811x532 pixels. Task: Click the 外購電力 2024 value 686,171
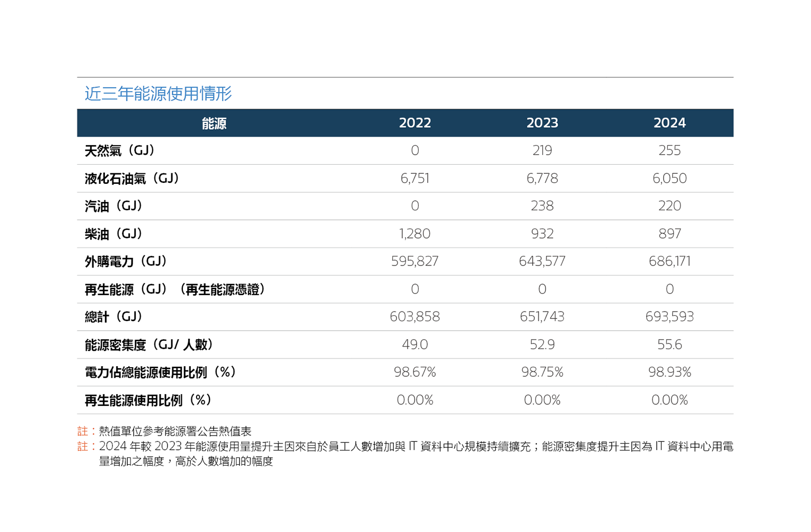pyautogui.click(x=669, y=261)
